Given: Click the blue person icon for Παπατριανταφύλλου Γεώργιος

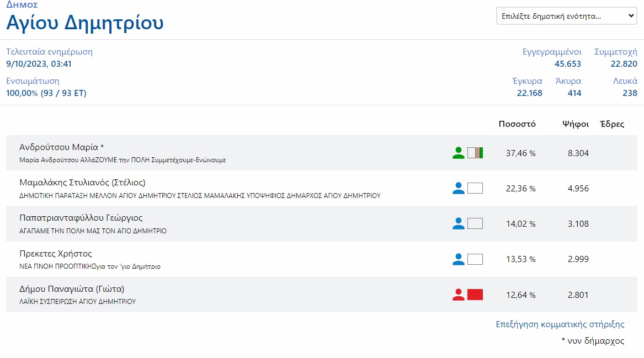Looking at the screenshot, I should (458, 223).
